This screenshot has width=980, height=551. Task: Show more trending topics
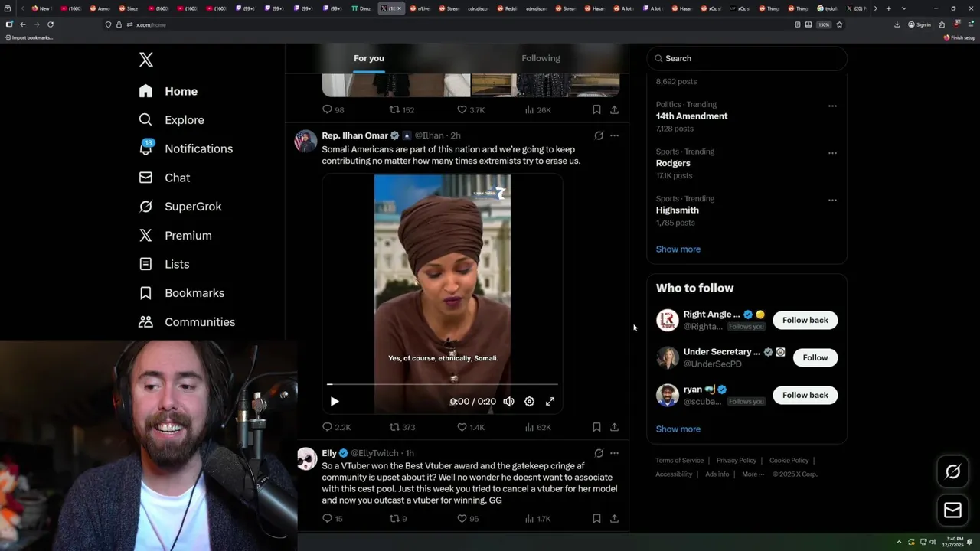678,249
